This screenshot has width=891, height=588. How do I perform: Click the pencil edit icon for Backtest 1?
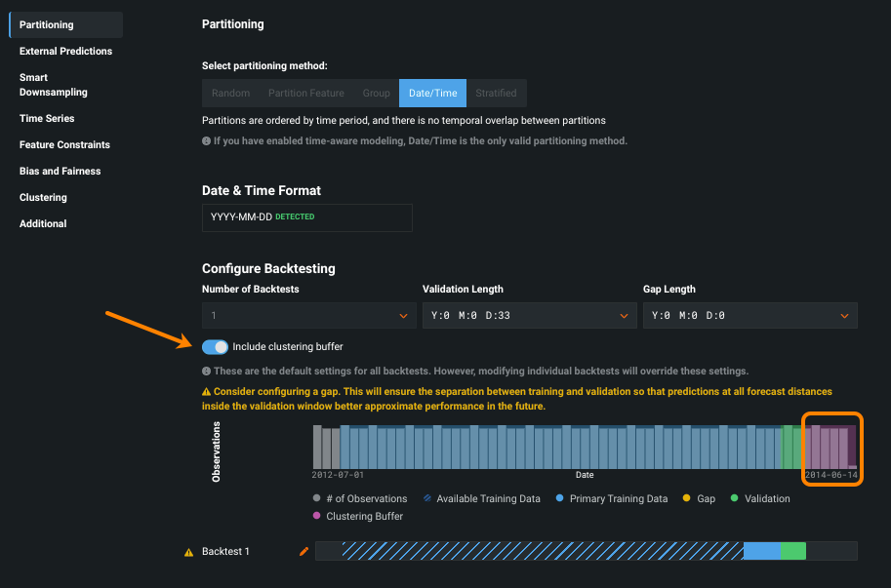coord(304,552)
